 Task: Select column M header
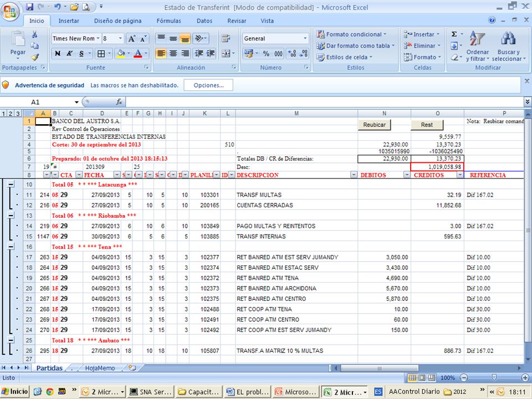(296, 113)
